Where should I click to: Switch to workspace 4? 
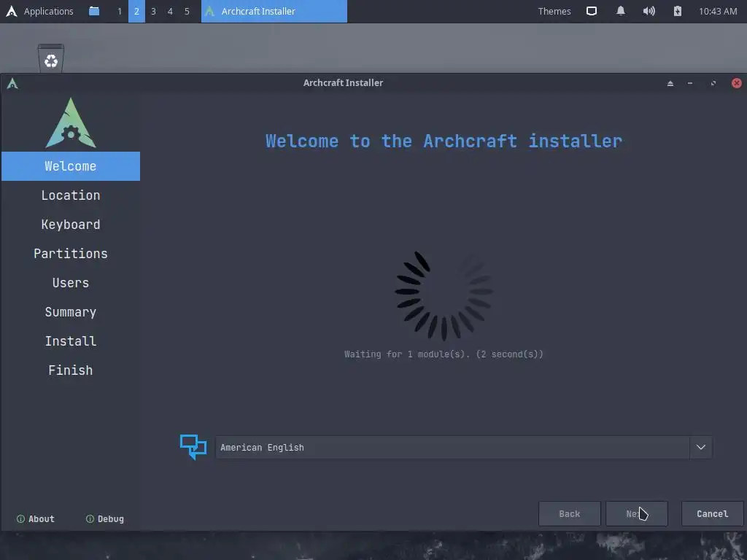tap(170, 11)
